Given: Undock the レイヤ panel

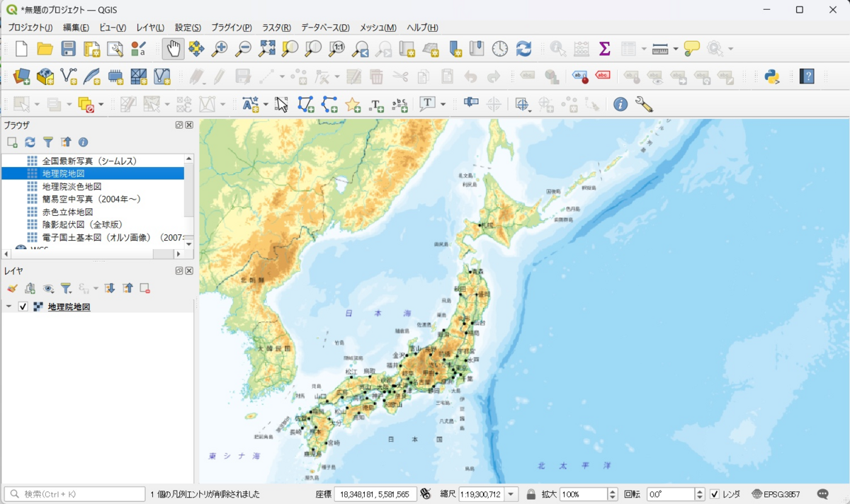Looking at the screenshot, I should pos(179,271).
